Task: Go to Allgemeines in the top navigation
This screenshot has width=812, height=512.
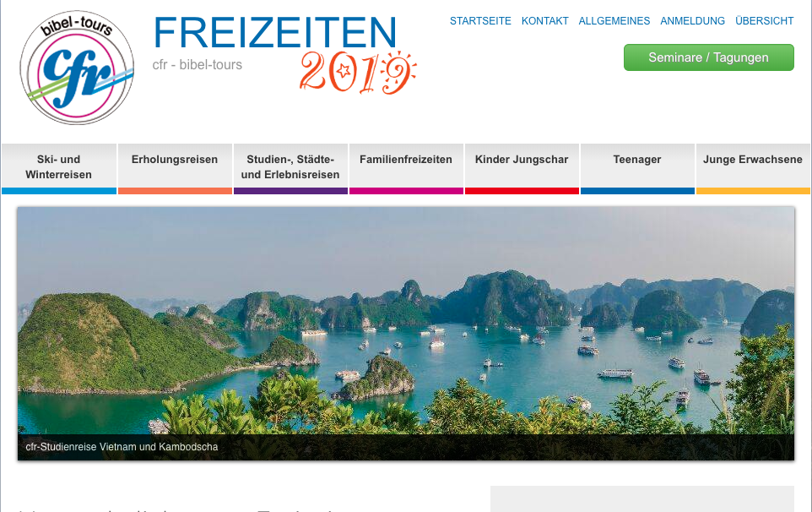Action: coord(614,21)
